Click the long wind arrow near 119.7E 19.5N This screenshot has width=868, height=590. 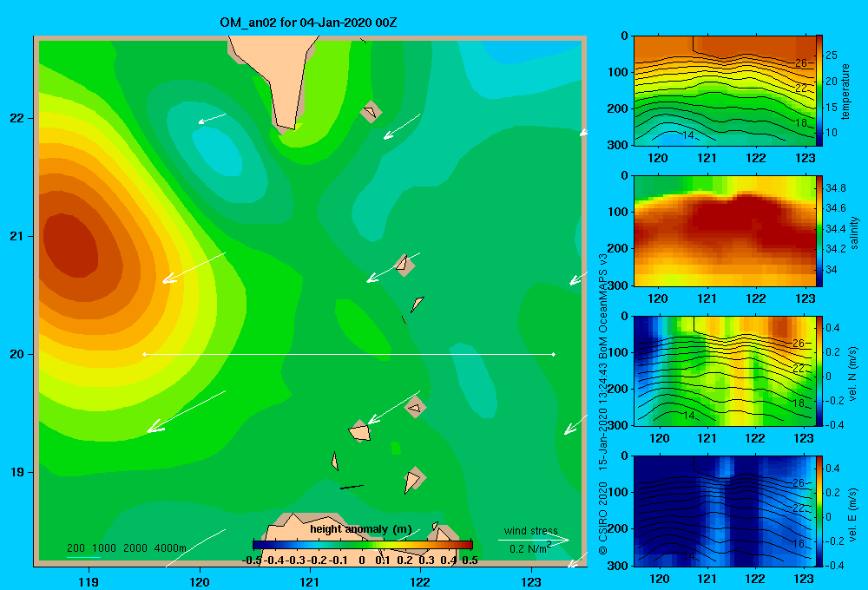186,412
